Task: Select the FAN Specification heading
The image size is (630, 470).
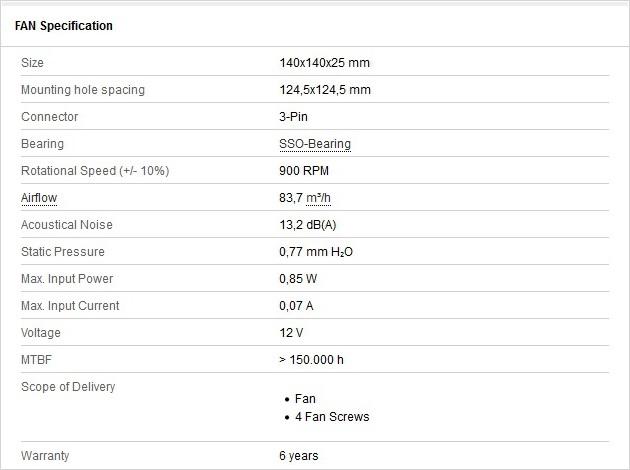Action: click(x=63, y=26)
